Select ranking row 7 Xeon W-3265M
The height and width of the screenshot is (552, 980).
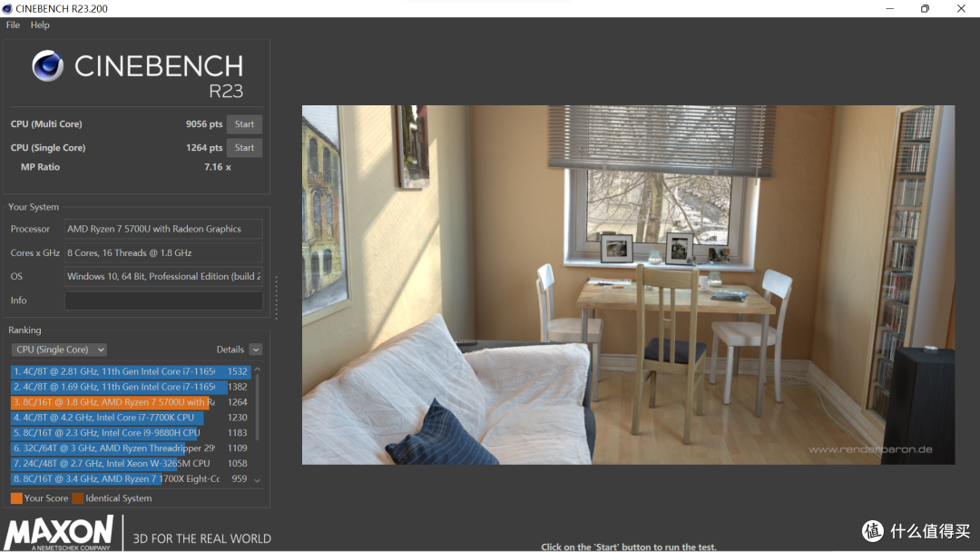131,463
